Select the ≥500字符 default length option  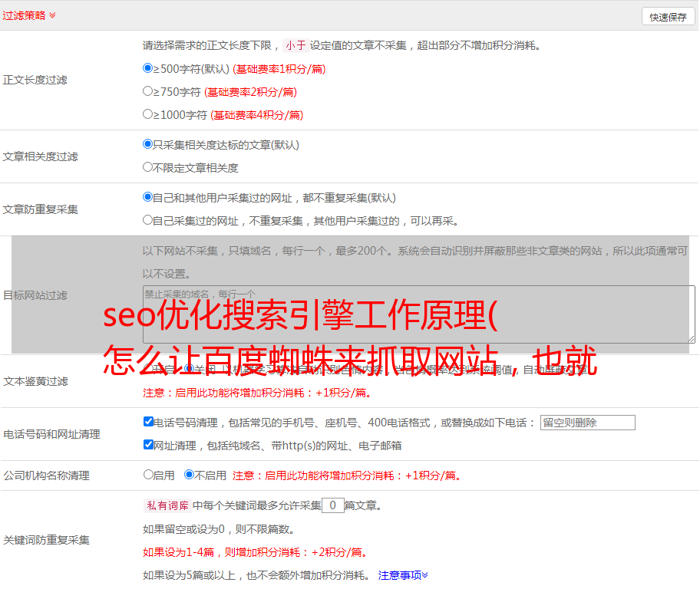pyautogui.click(x=148, y=68)
